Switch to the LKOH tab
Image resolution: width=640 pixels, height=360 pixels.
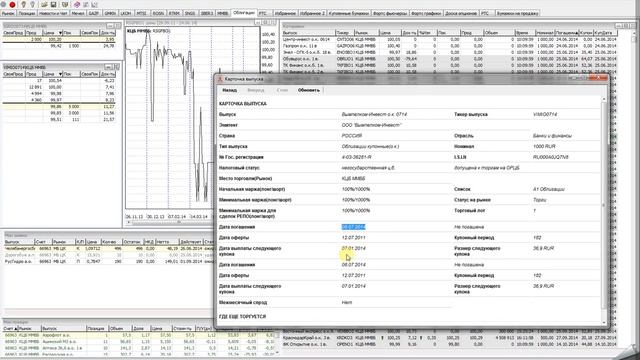click(x=126, y=13)
